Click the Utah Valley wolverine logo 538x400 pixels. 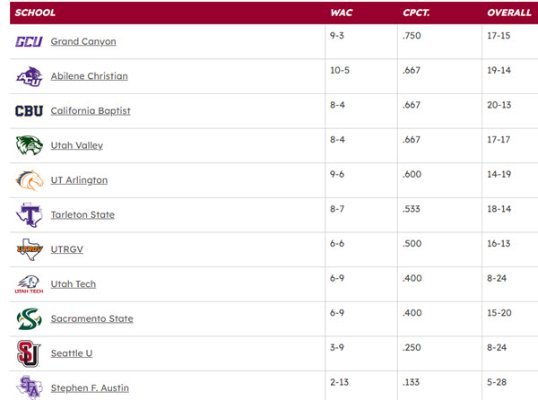point(29,145)
